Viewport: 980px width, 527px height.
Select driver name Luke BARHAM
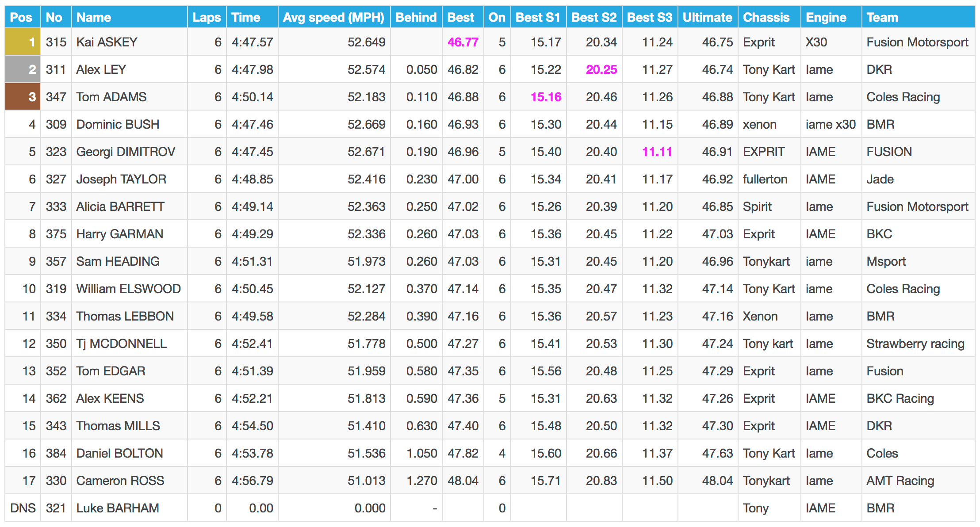(x=118, y=508)
